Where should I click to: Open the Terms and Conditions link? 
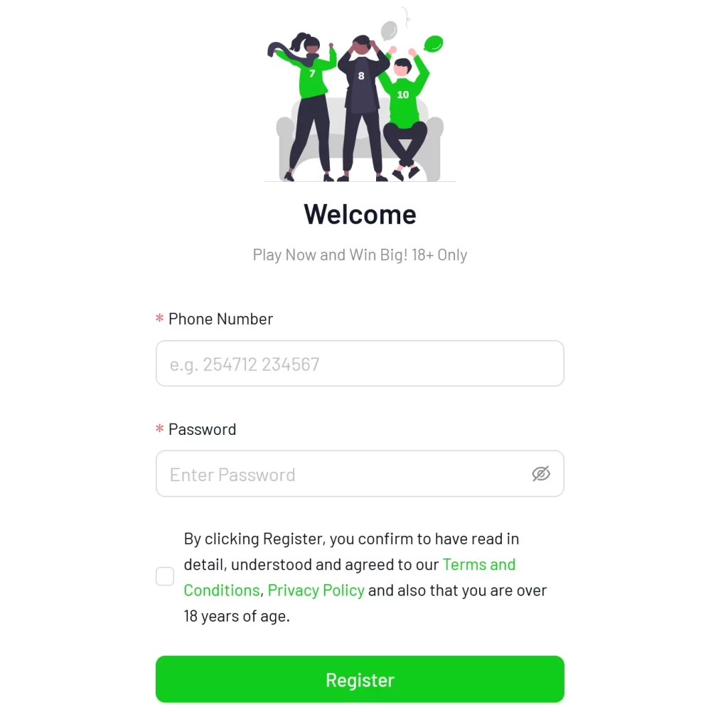350,578
